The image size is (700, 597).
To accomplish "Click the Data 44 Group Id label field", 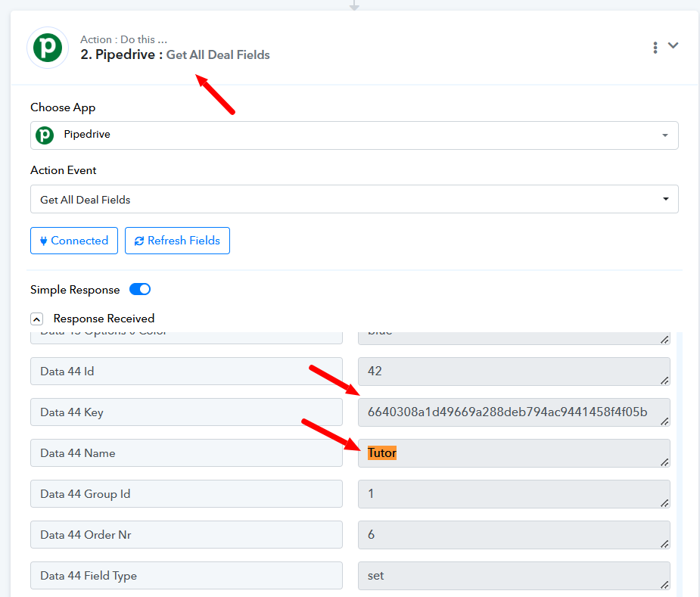I will pos(186,494).
